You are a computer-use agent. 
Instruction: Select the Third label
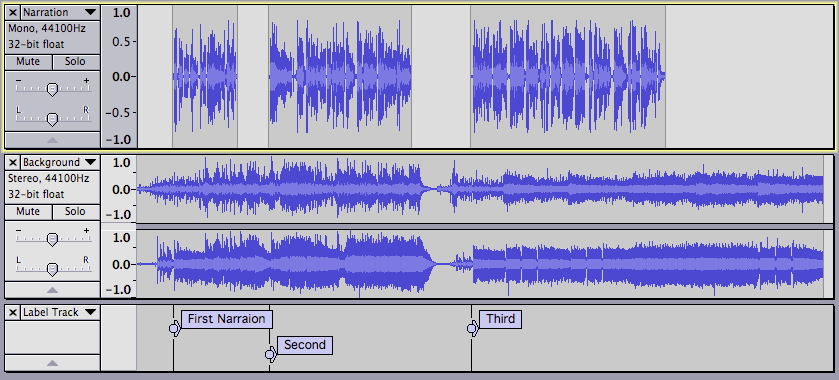coord(500,319)
